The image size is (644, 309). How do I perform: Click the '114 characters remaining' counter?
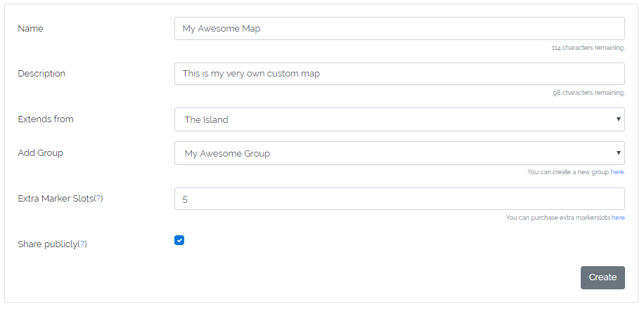[x=588, y=48]
